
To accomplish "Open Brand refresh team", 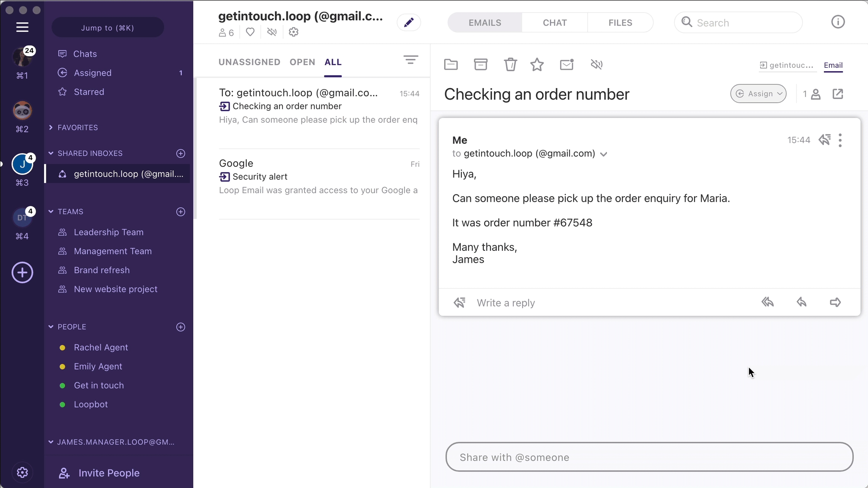I will click(102, 270).
